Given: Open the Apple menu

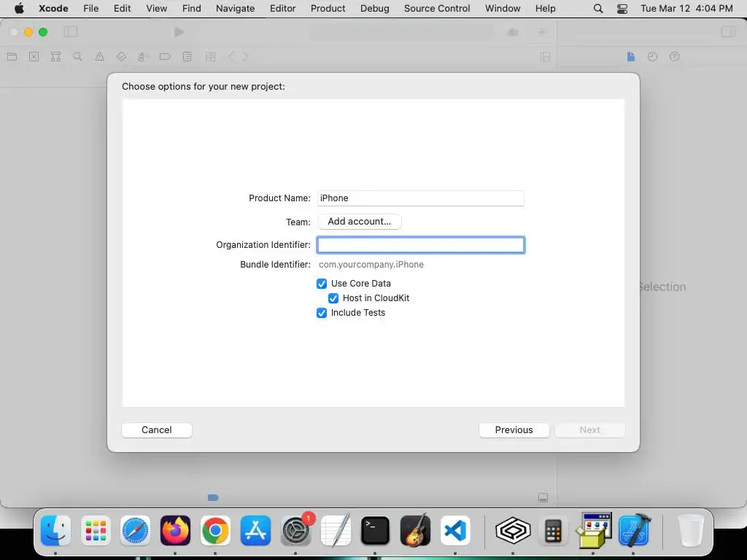Looking at the screenshot, I should [x=19, y=8].
